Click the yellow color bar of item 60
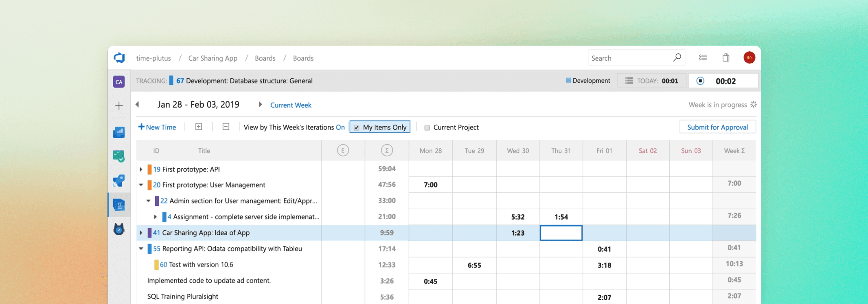868x304 pixels. pos(156,265)
